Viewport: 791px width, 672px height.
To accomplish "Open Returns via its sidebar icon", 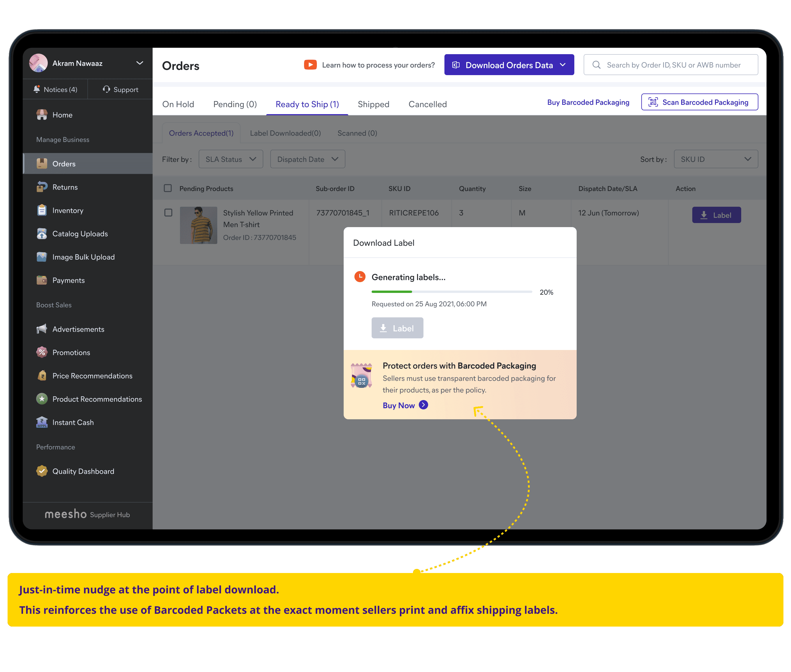I will [x=42, y=187].
